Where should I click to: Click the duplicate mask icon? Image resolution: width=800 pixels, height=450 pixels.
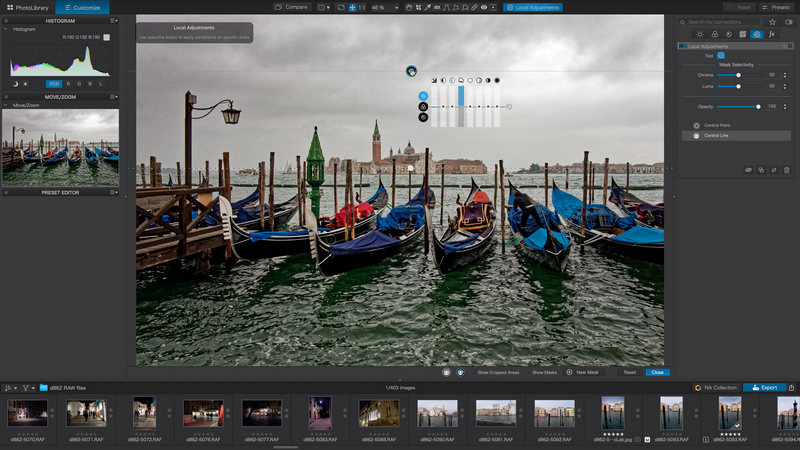761,170
